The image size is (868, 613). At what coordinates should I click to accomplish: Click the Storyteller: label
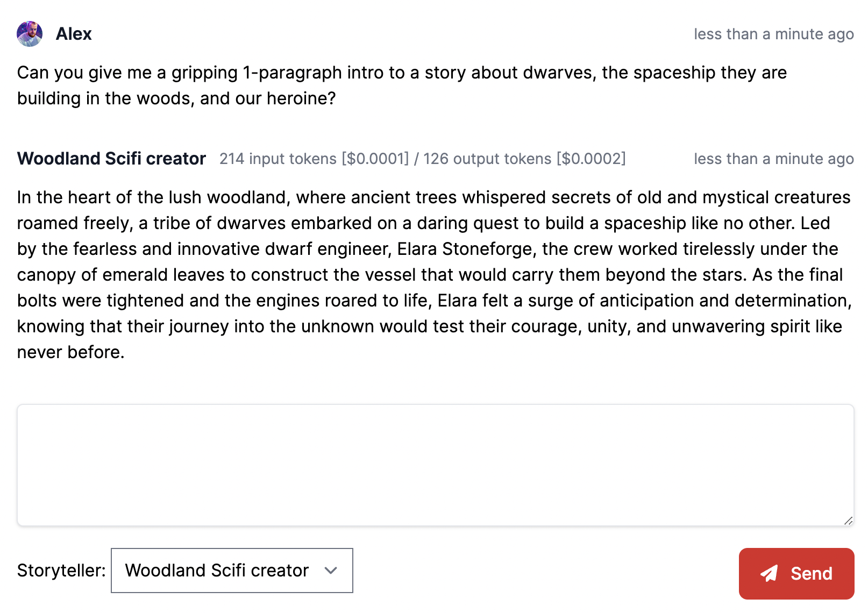pos(61,571)
